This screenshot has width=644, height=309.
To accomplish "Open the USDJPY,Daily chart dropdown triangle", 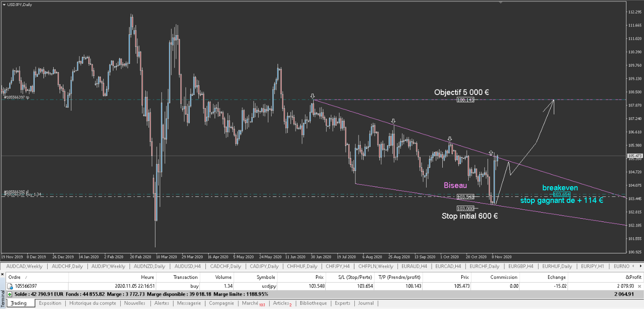I will (x=4, y=4).
